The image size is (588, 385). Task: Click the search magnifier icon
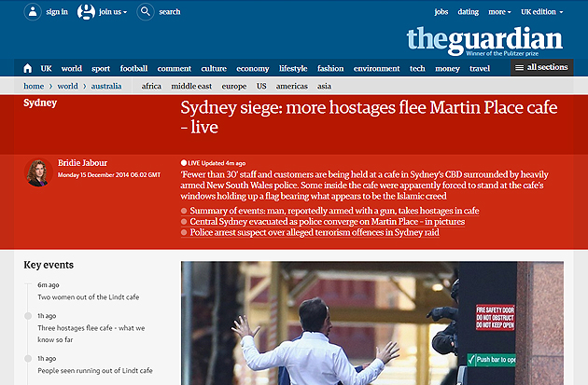tap(146, 11)
